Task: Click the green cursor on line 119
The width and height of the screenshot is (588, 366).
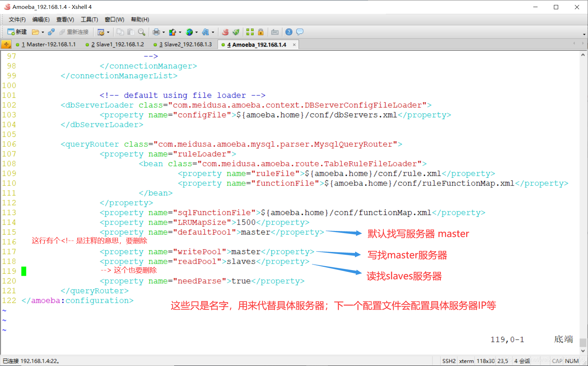Action: [x=24, y=271]
